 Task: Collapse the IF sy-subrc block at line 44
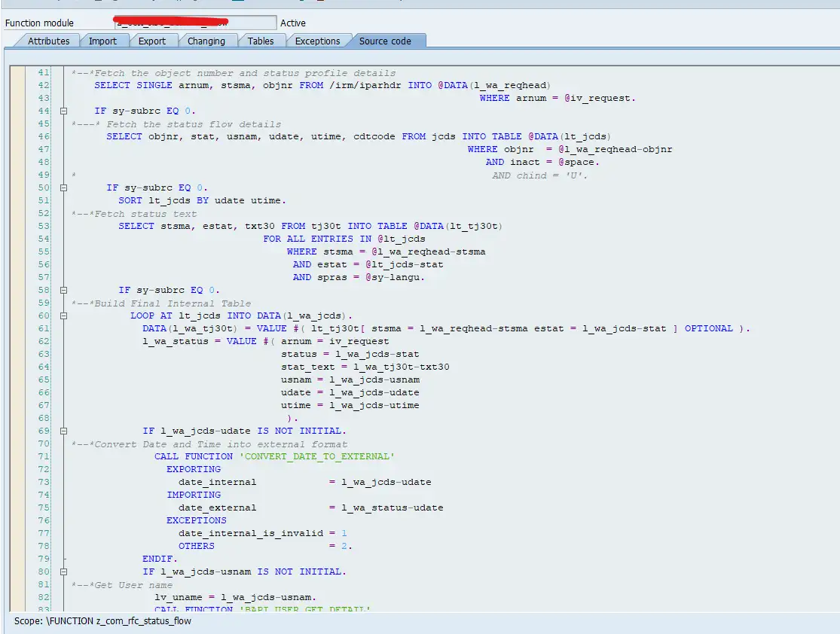point(63,110)
